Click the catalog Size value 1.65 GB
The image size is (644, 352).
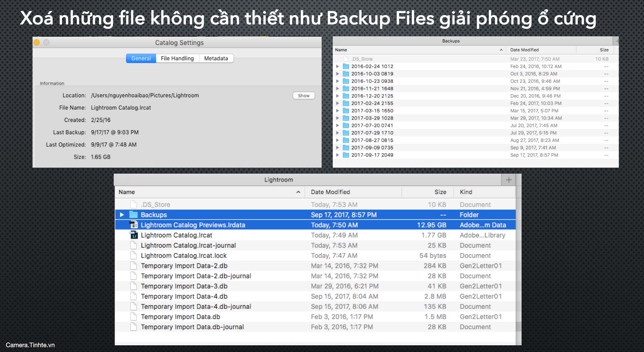[x=101, y=157]
